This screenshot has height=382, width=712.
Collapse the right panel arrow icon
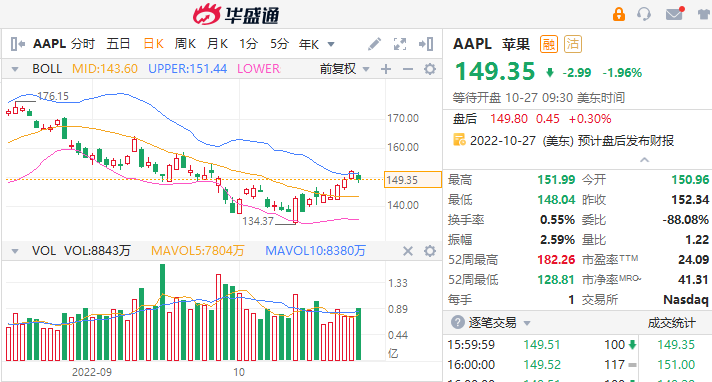point(426,44)
